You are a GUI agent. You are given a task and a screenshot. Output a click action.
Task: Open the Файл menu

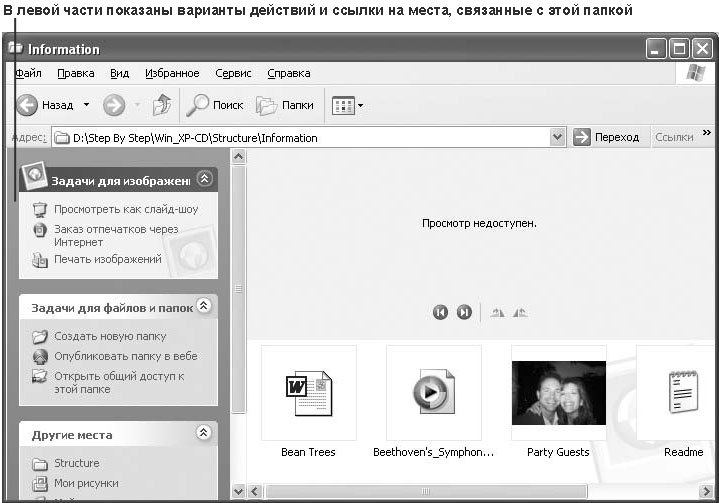tap(28, 73)
